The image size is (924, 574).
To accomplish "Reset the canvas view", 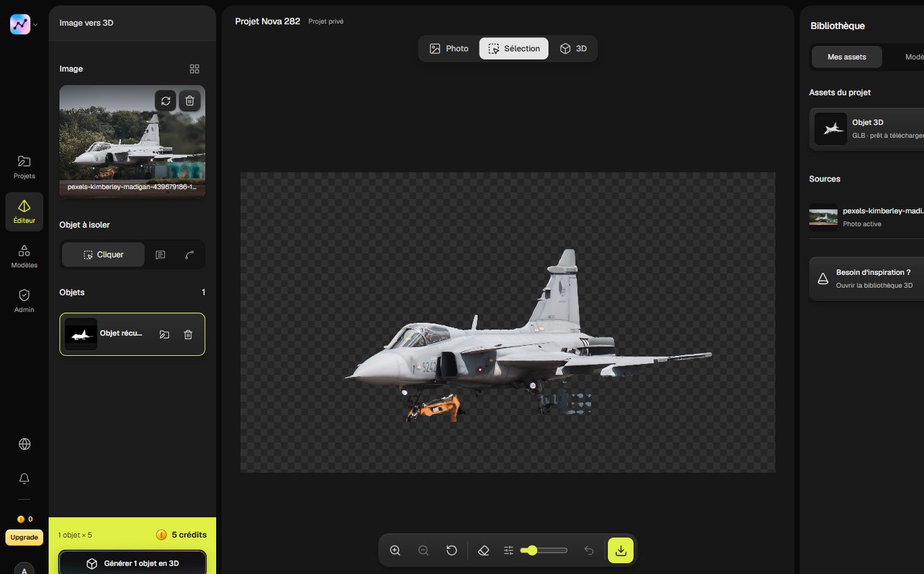I will (452, 550).
